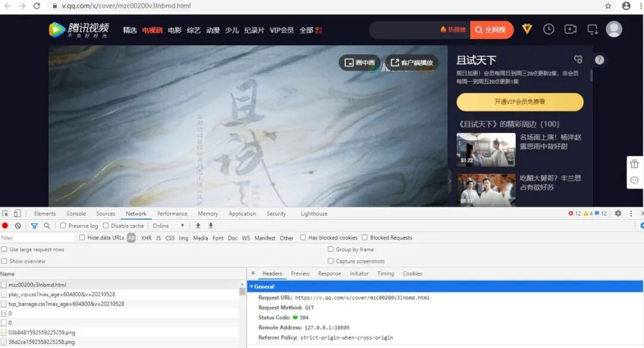Clear the network log

(18, 226)
